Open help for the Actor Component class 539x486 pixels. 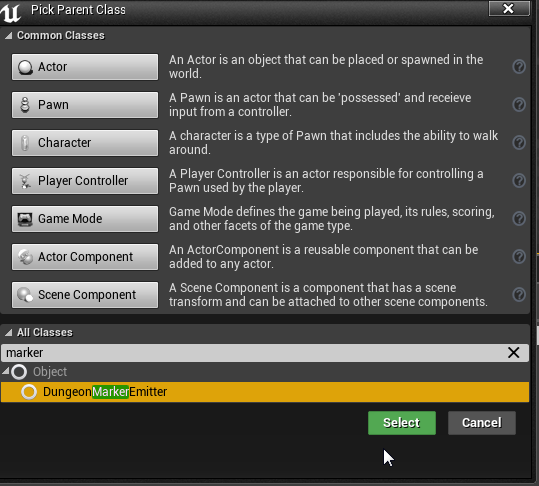(519, 256)
